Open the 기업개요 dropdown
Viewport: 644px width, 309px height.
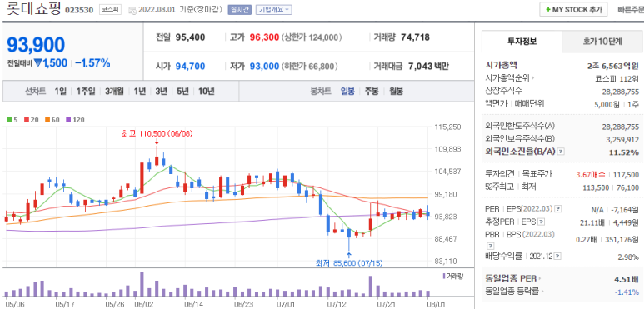pos(273,9)
